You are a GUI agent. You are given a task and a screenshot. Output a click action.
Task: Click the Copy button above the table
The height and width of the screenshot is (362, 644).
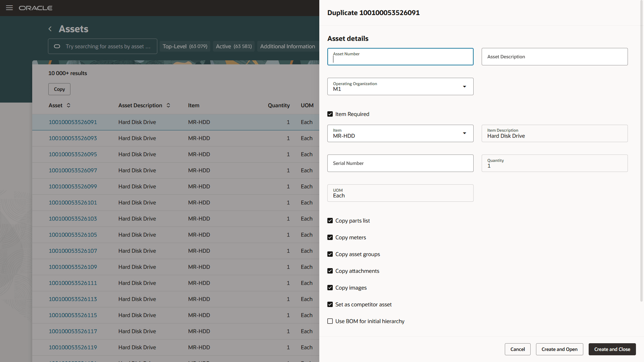click(x=59, y=89)
